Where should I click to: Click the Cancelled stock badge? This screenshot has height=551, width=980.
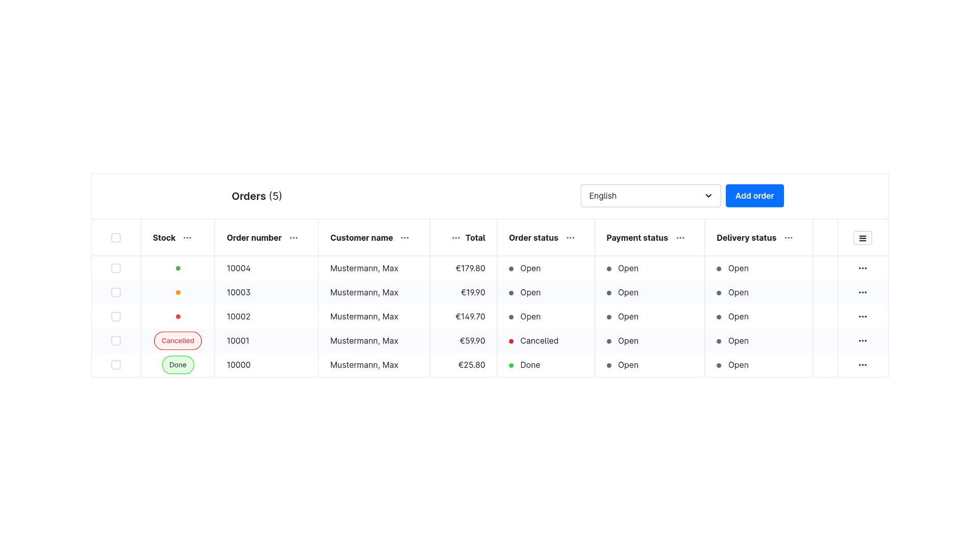click(x=178, y=341)
